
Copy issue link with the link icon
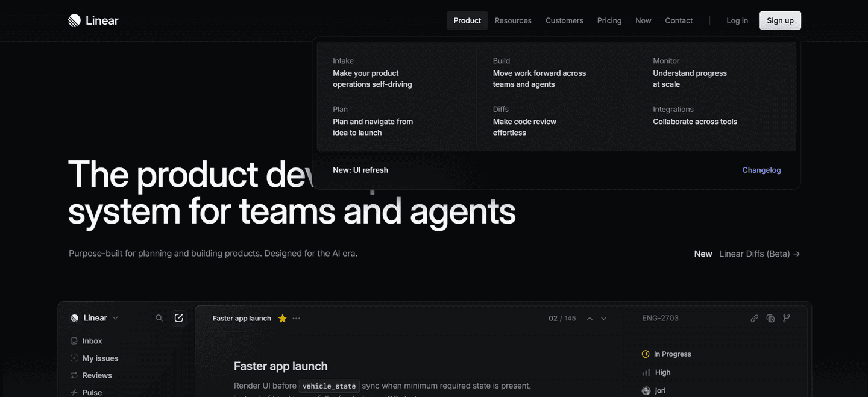(755, 319)
